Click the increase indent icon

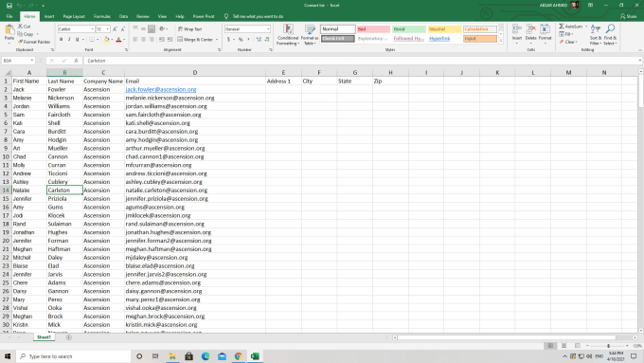[170, 40]
